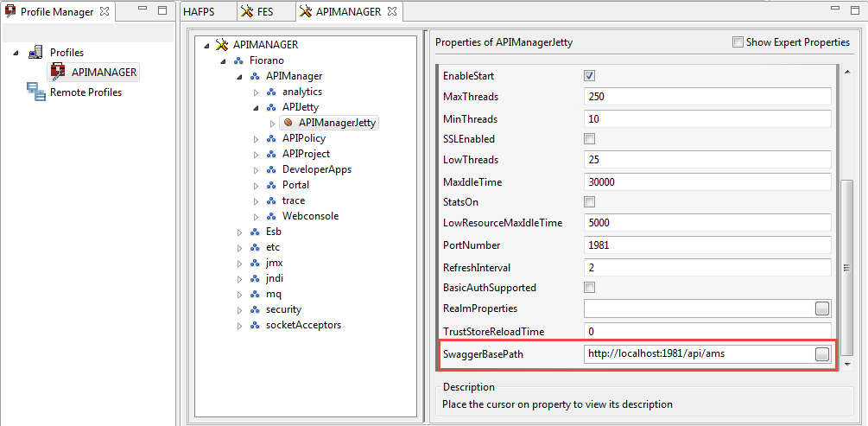Select the Remote Profiles tree item

(x=86, y=92)
